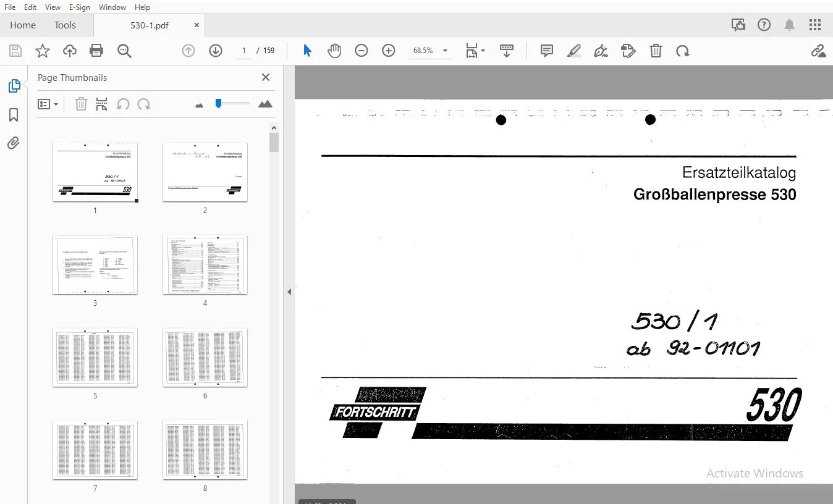This screenshot has width=833, height=504.
Task: Click the Ersatzteilkatalog heading text
Action: 739,173
